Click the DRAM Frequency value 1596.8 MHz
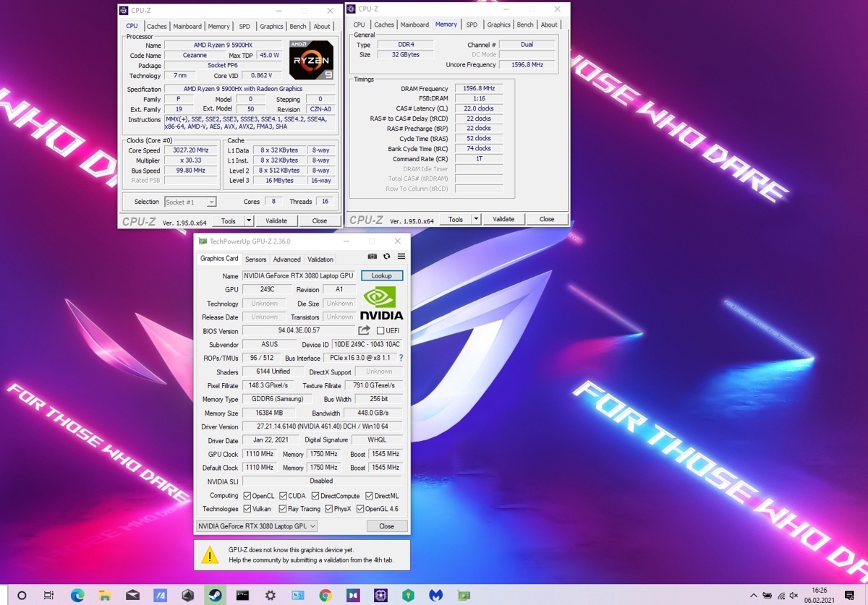 tap(479, 88)
